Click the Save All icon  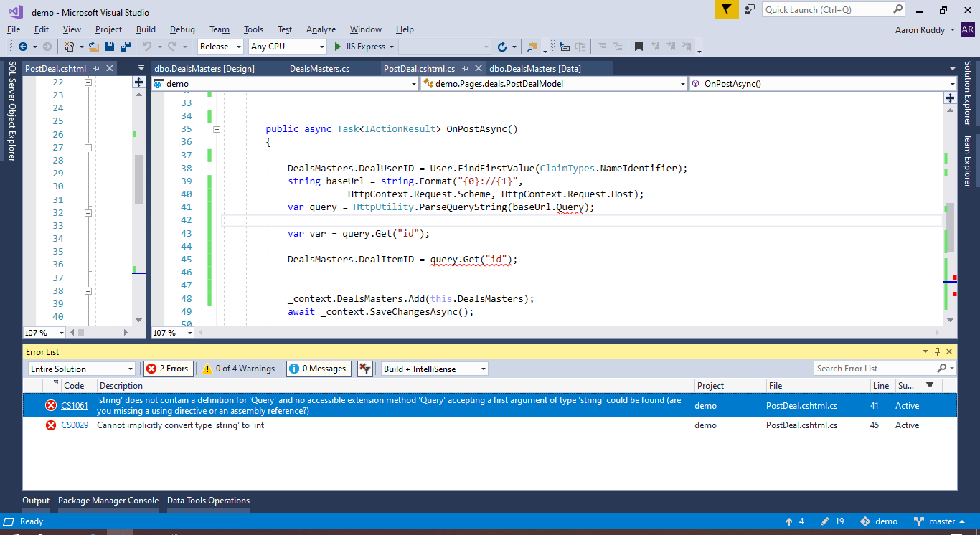tap(126, 47)
